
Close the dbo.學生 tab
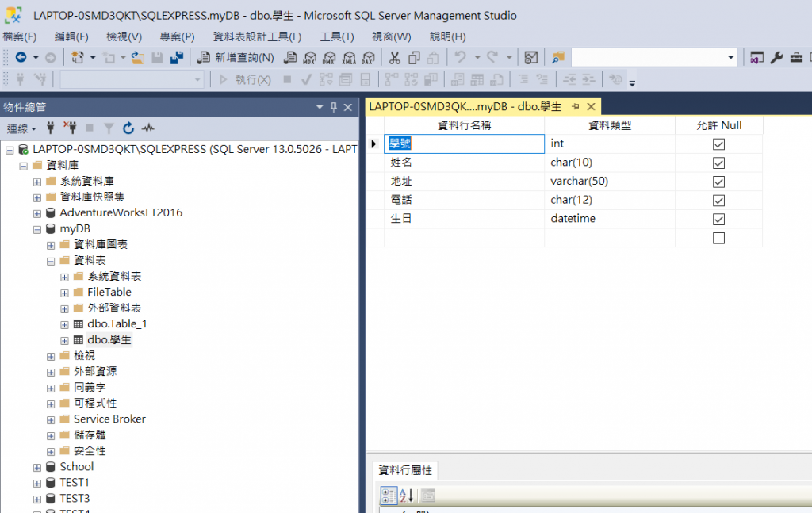tap(591, 106)
